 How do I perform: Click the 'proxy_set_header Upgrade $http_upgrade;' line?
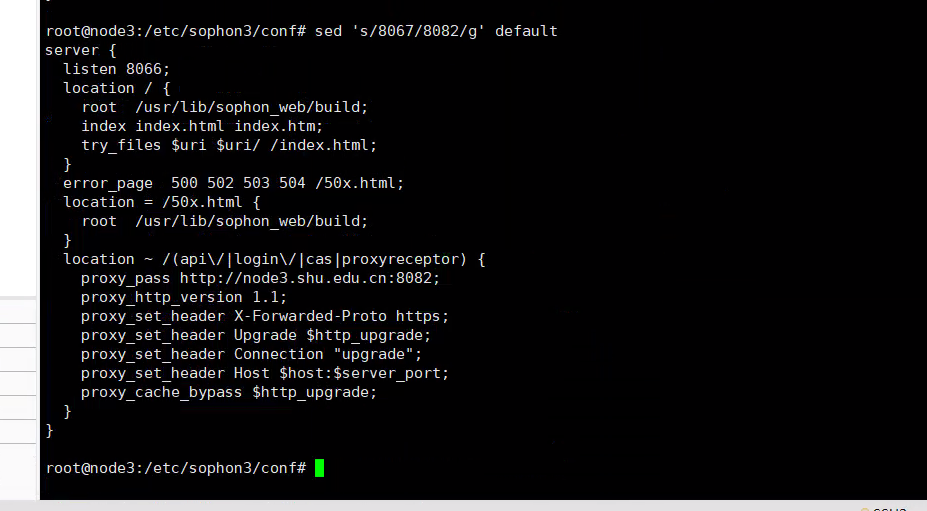tap(256, 335)
